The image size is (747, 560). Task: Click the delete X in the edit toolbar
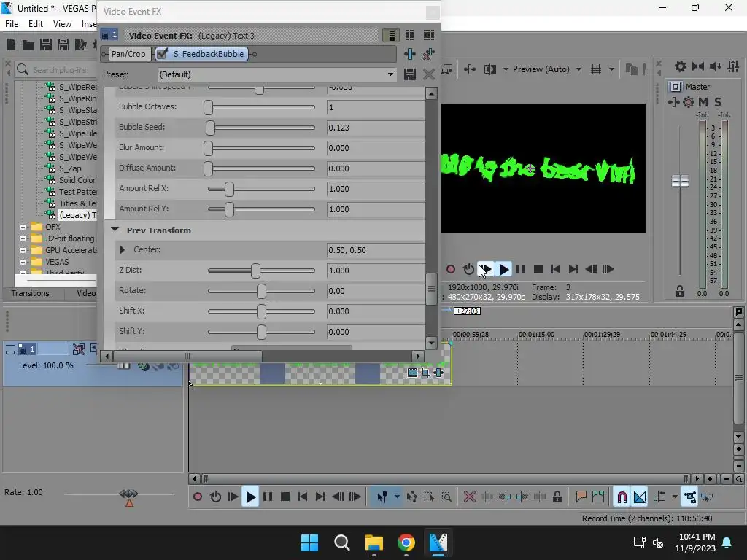point(470,497)
